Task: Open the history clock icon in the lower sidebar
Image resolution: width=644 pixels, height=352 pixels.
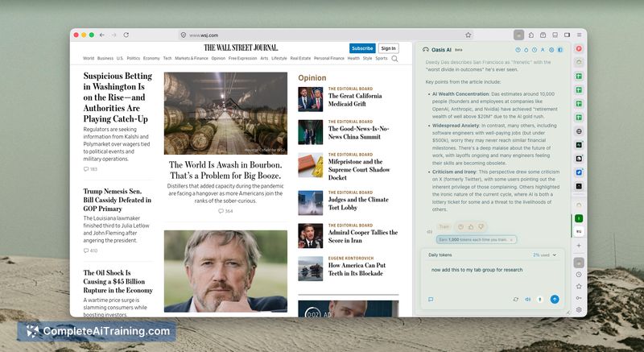Action: tap(579, 275)
